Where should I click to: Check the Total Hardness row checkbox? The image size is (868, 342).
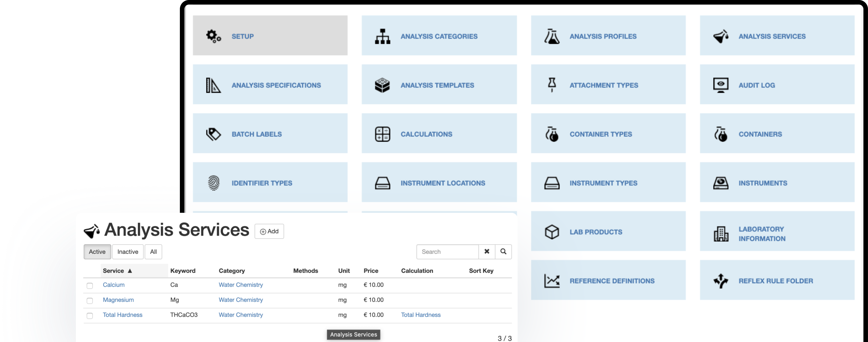point(90,316)
